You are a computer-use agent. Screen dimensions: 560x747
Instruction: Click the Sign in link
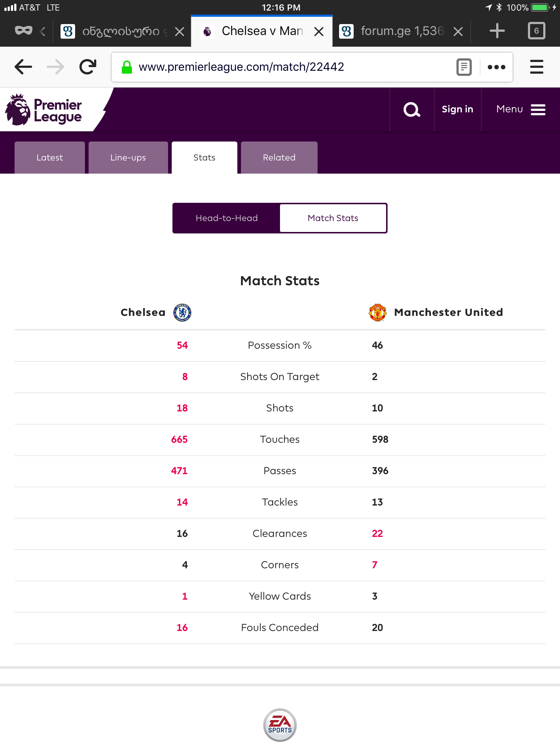tap(457, 109)
